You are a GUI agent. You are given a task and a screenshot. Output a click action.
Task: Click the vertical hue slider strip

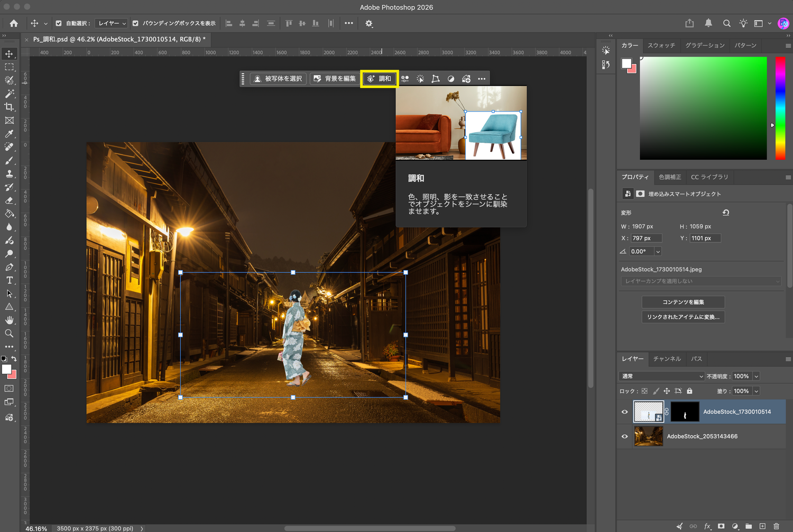click(x=780, y=108)
